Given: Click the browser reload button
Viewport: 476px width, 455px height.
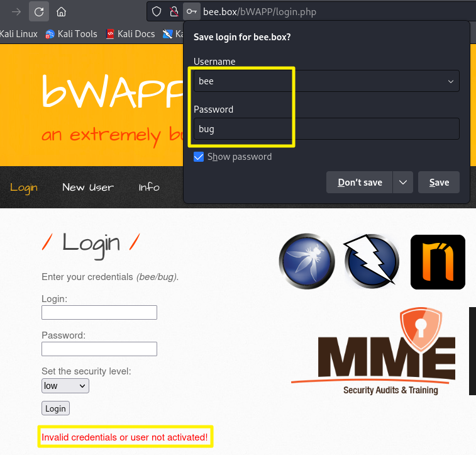Looking at the screenshot, I should pos(39,12).
